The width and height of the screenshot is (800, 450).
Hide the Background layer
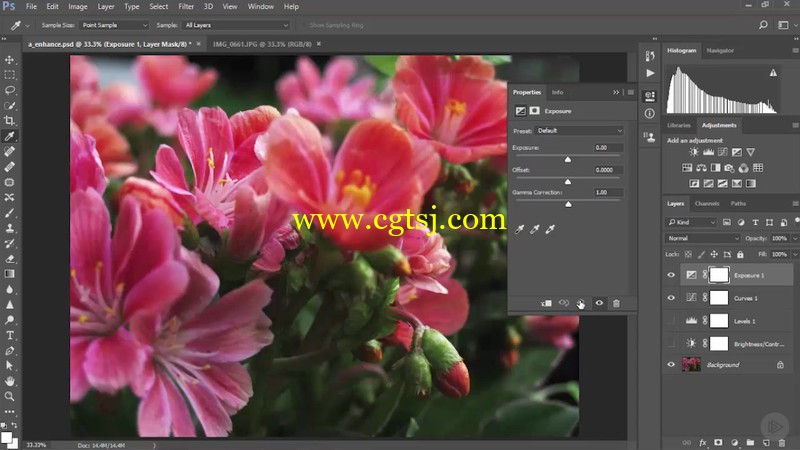tap(671, 364)
